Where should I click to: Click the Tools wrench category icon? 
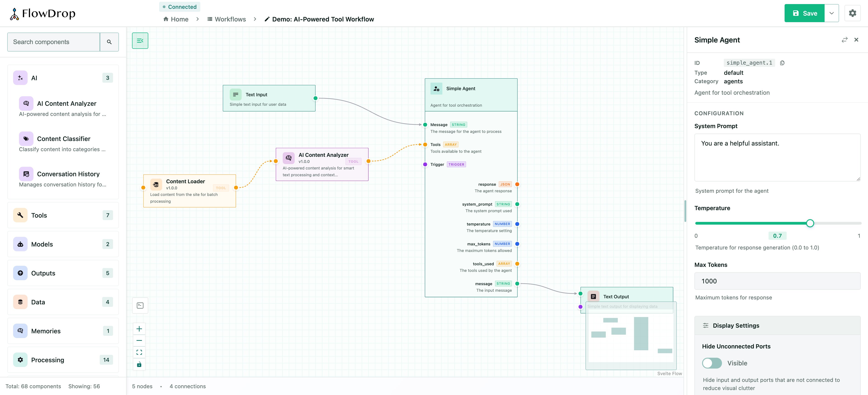coord(20,215)
